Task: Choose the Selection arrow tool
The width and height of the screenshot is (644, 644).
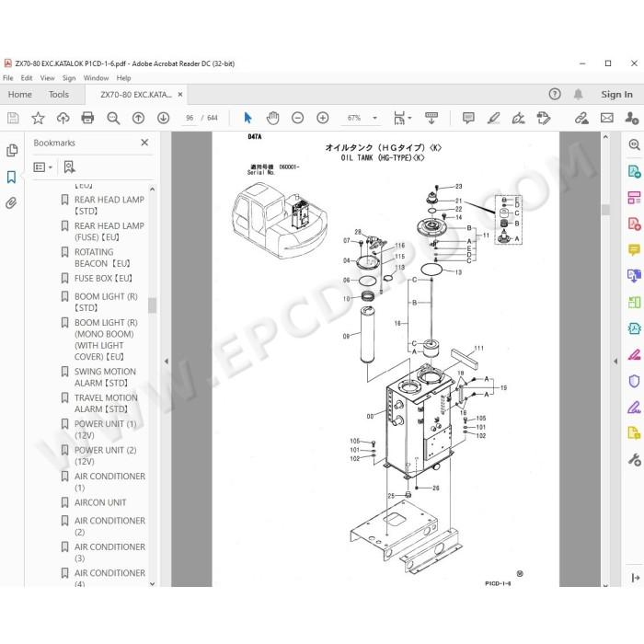Action: tap(247, 119)
